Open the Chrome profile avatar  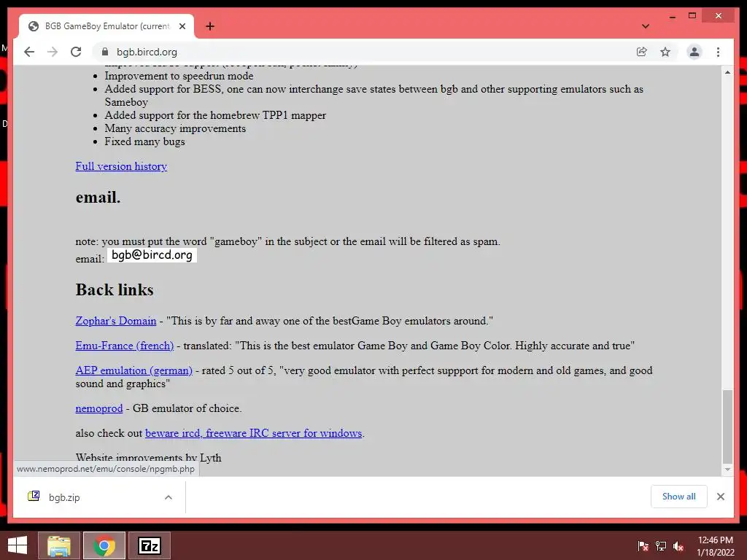[x=694, y=52]
